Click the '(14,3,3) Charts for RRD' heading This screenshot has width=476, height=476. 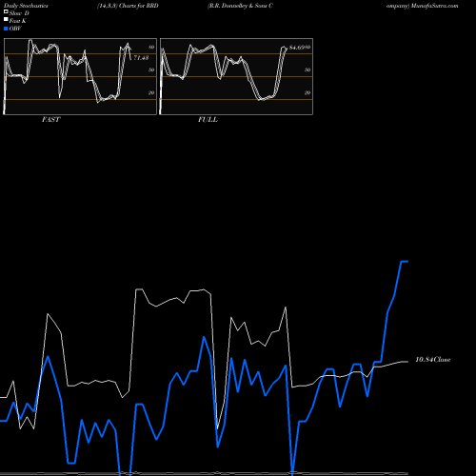[128, 6]
